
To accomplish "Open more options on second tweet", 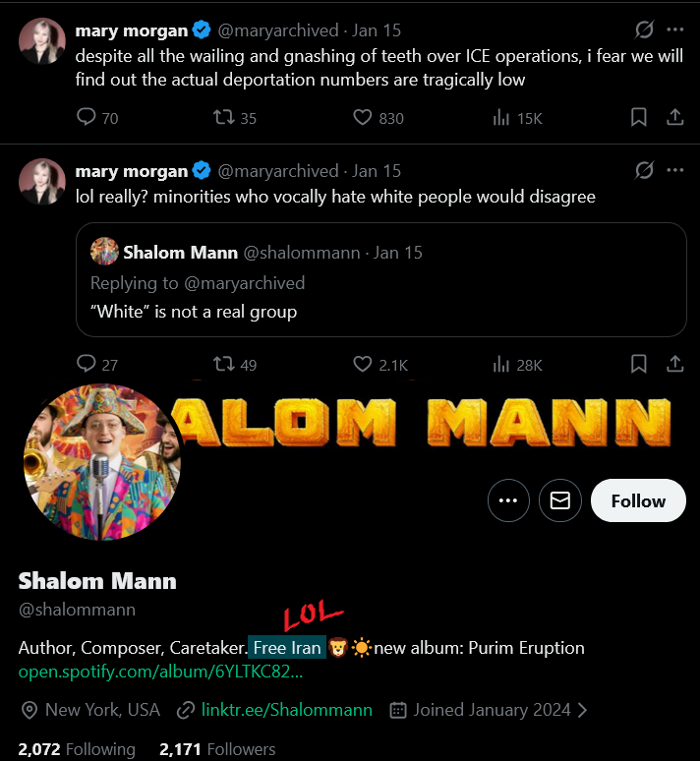I will click(x=674, y=170).
